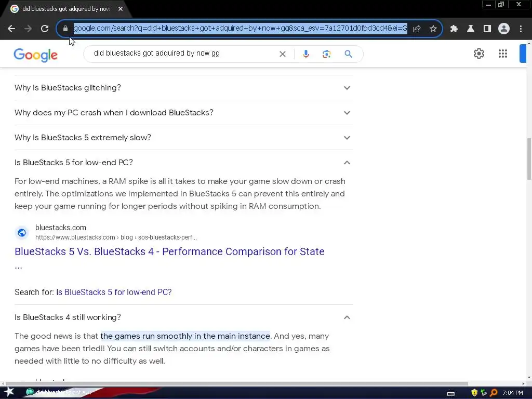The image size is (532, 399).
Task: Toggle the browser side panel icon
Action: [487, 29]
